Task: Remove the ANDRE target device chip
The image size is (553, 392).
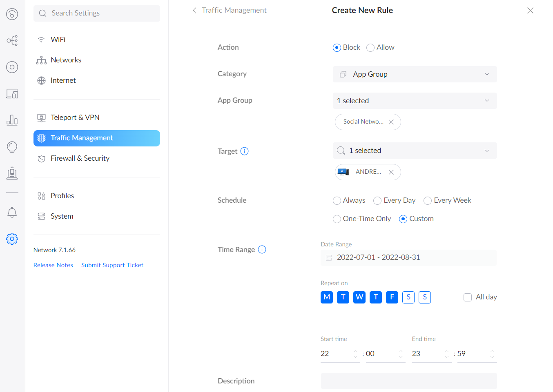Action: coord(391,172)
